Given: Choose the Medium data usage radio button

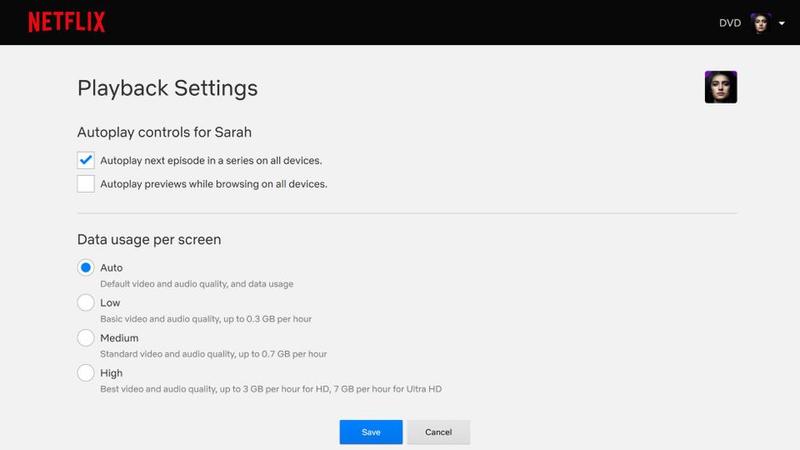Looking at the screenshot, I should [86, 338].
